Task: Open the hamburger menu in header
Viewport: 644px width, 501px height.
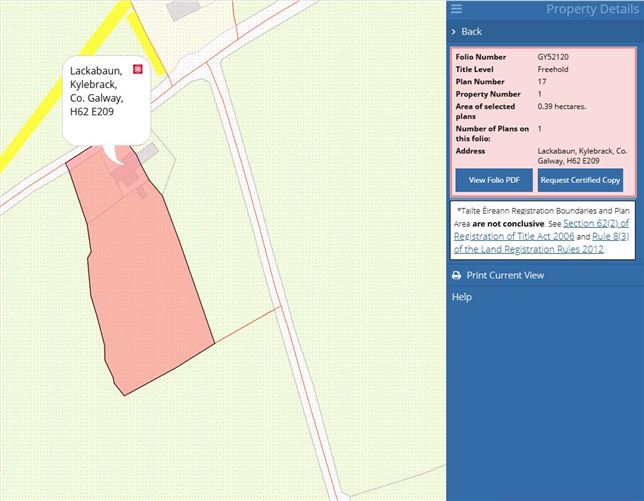Action: (x=456, y=9)
